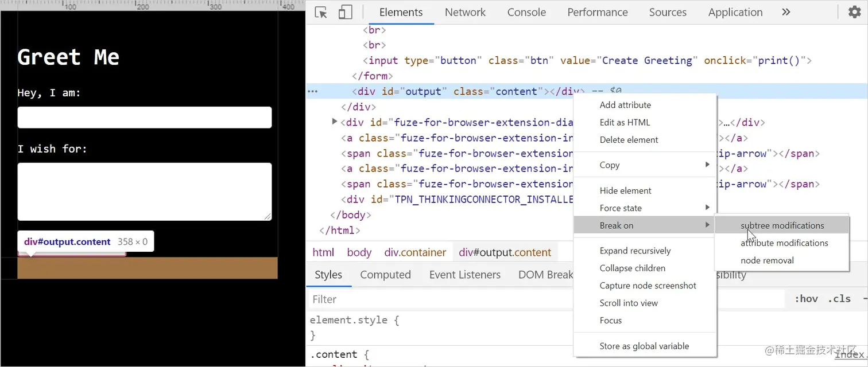Select Edit as HTML from menu
The width and height of the screenshot is (868, 367).
pos(625,122)
